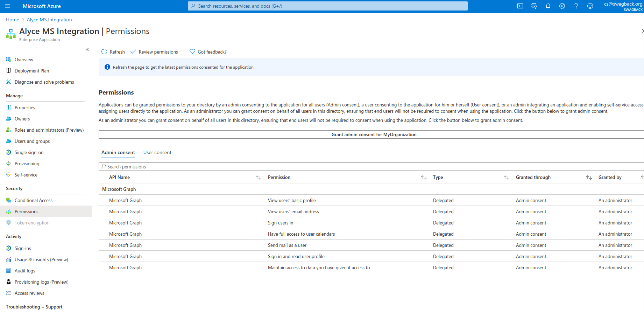Viewport: 644px width, 312px height.
Task: Click Got feedback? button
Action: 208,52
